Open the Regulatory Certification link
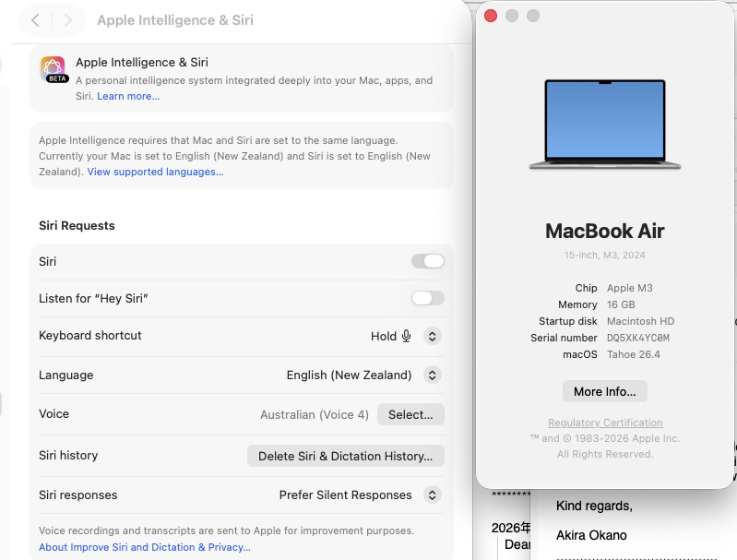The image size is (737, 560). (605, 423)
